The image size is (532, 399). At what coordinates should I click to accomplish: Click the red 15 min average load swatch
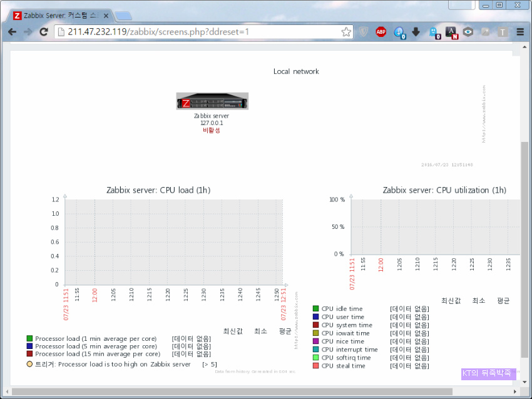pyautogui.click(x=29, y=353)
